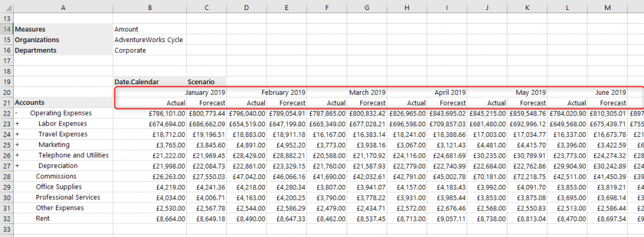
Task: Select cell with £24,681.69
Action: (447, 155)
